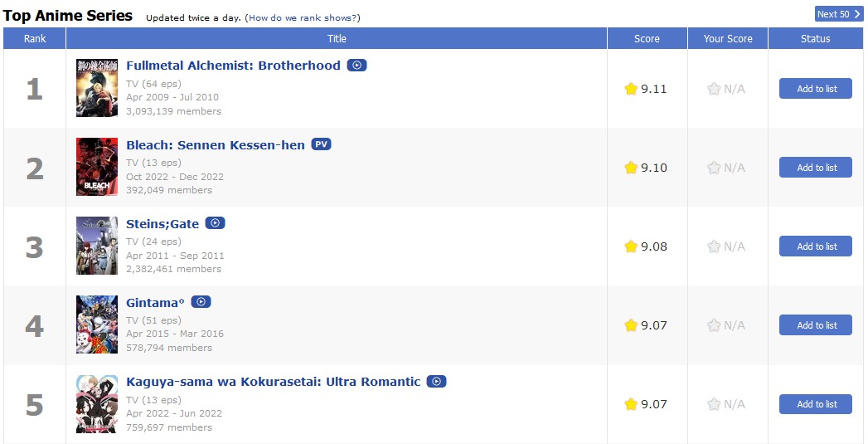Add Fullmetal Alchemist: Brotherhood to list

815,89
